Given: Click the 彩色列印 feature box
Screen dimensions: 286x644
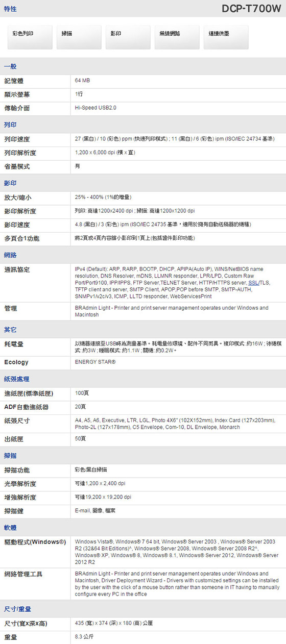Looking at the screenshot, I should (30, 37).
